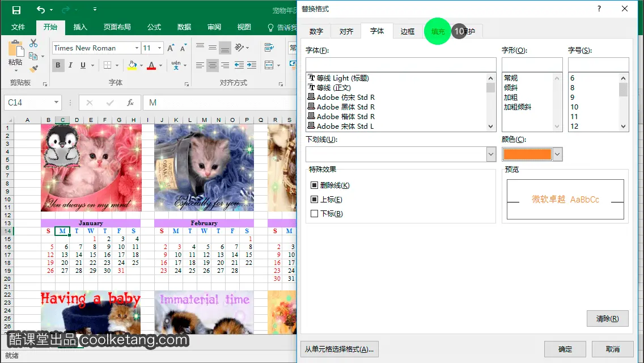This screenshot has width=644, height=363.
Task: Select font style 倾斜
Action: click(511, 87)
